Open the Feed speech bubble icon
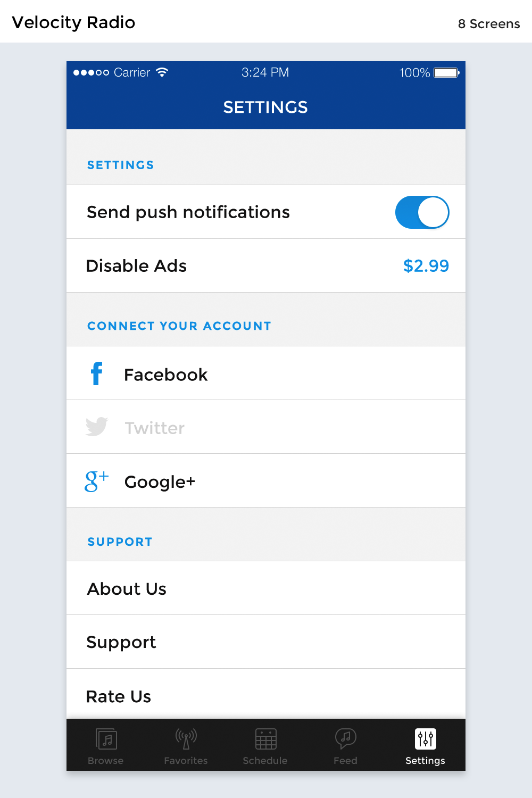The width and height of the screenshot is (532, 798). coord(345,738)
